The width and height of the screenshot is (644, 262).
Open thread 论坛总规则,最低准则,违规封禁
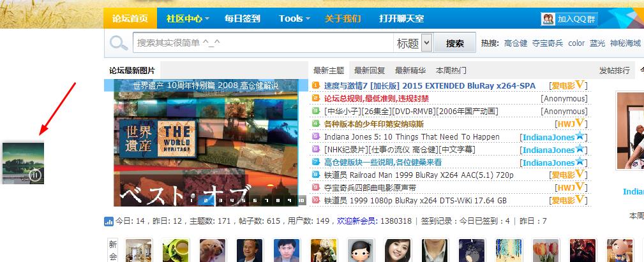(376, 98)
